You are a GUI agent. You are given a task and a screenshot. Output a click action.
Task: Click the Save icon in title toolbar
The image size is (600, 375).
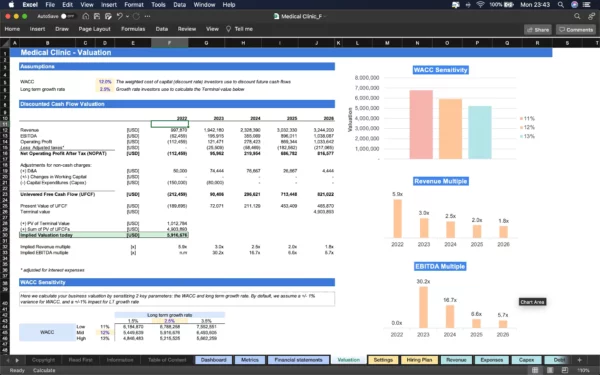pos(97,16)
